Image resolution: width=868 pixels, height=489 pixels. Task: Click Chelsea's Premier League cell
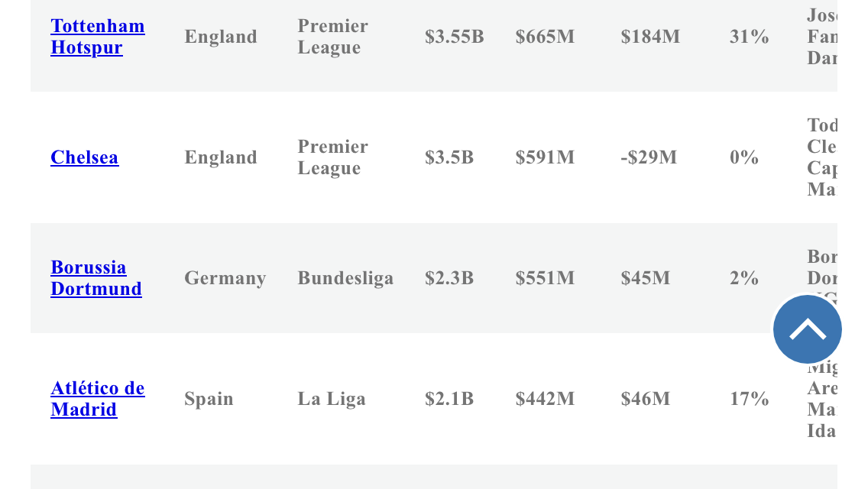click(332, 157)
